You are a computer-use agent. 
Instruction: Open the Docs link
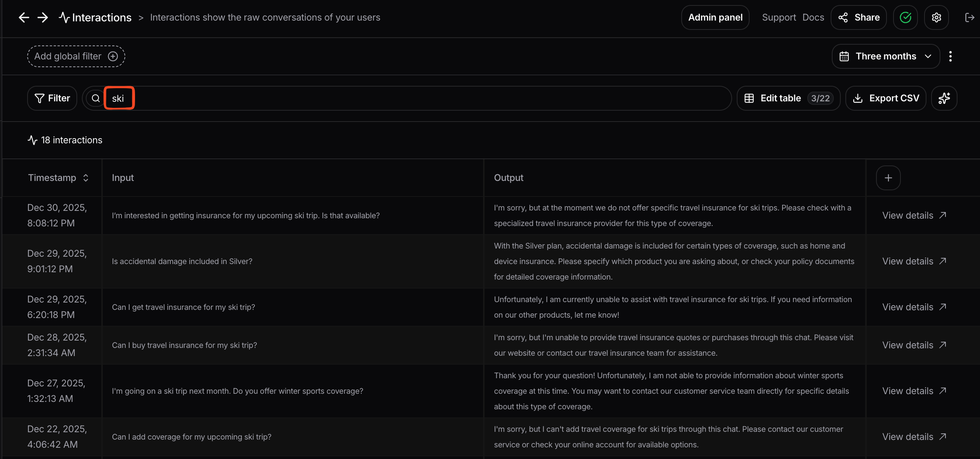click(x=813, y=17)
